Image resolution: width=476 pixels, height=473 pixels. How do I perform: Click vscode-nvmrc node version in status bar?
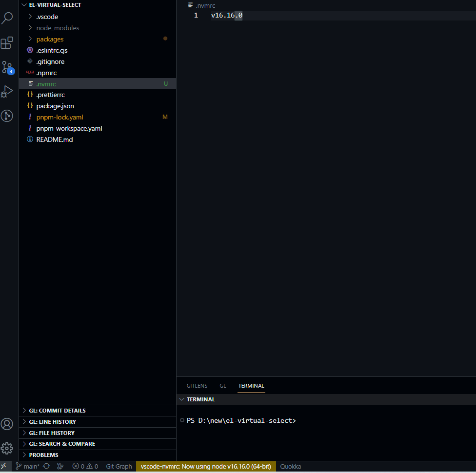pos(205,466)
